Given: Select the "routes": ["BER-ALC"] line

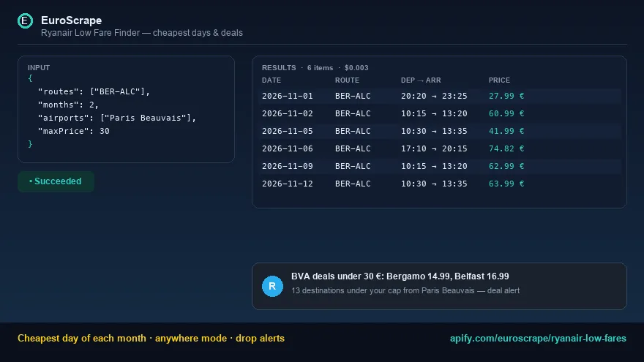Looking at the screenshot, I should coord(94,91).
